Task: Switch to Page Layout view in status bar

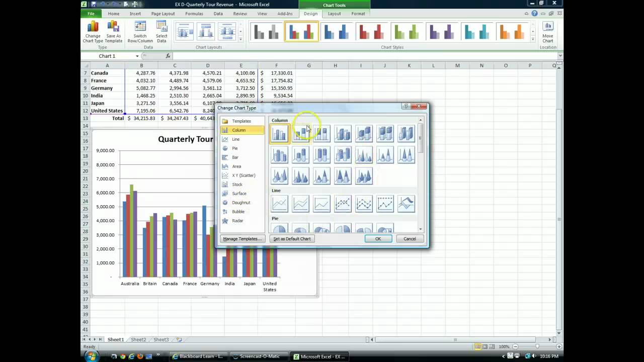Action: pyautogui.click(x=486, y=346)
